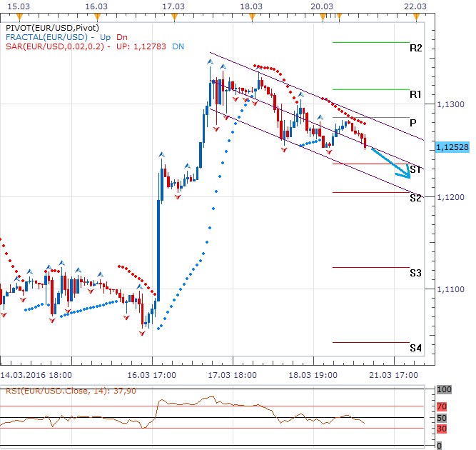476x450 pixels.
Task: Click the R1 resistance level label
Action: [415, 94]
